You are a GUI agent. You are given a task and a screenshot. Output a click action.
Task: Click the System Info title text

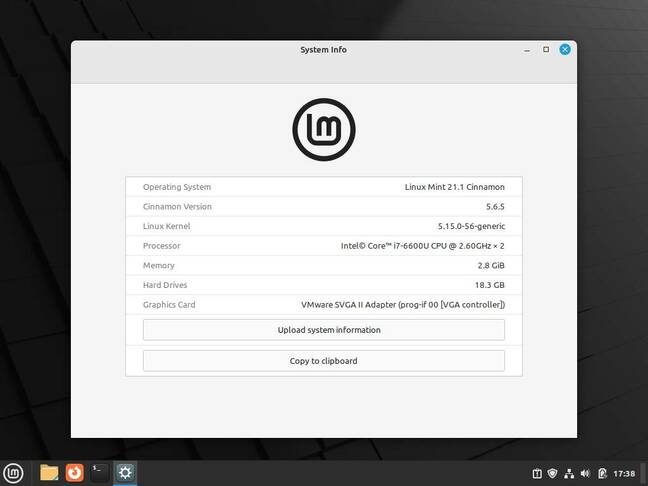pyautogui.click(x=324, y=50)
